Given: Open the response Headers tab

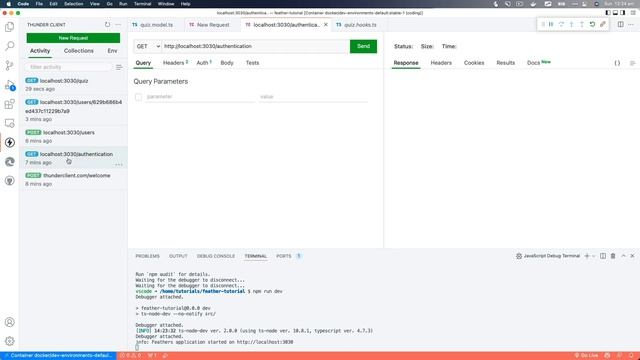Looking at the screenshot, I should click(x=441, y=63).
